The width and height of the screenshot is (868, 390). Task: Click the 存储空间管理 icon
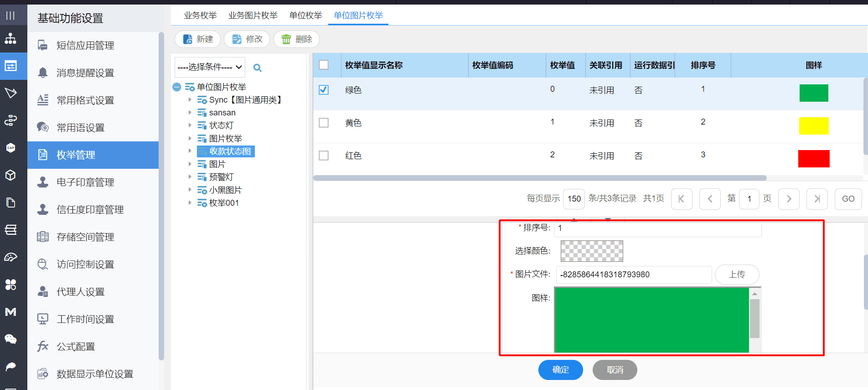pos(42,237)
